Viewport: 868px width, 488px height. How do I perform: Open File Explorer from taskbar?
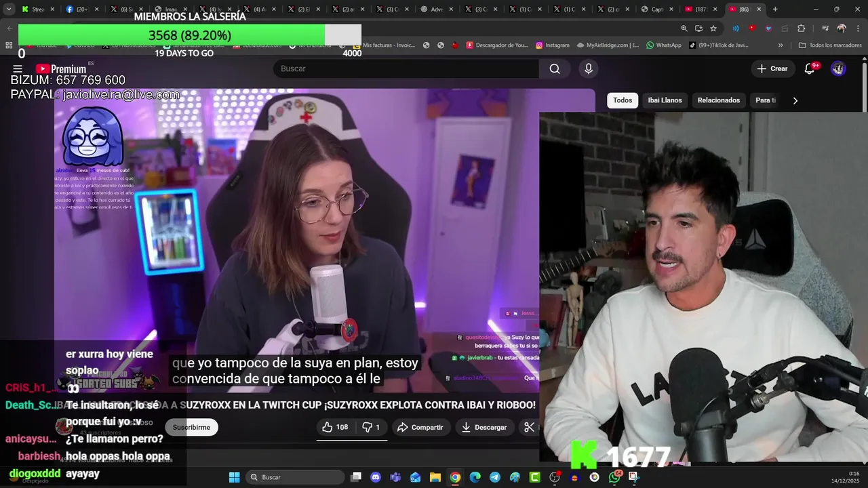(x=435, y=477)
